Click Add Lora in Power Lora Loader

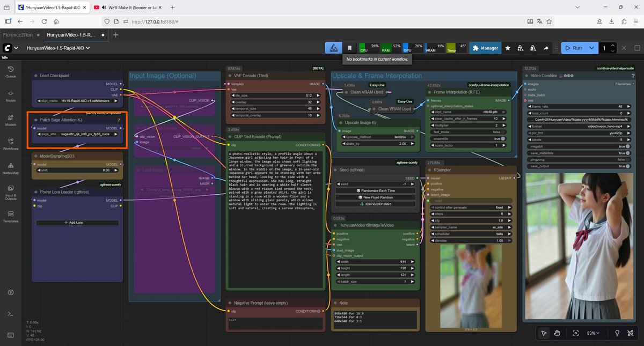click(77, 223)
